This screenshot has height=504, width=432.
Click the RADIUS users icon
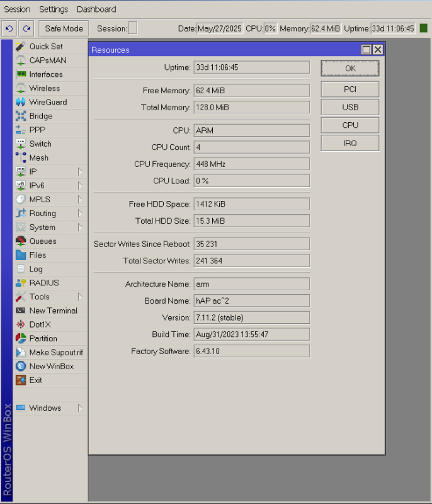[x=21, y=283]
